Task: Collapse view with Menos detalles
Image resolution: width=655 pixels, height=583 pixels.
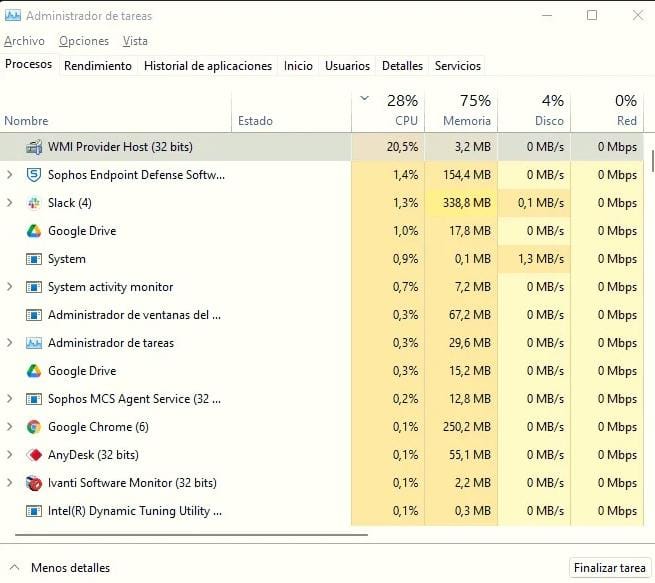Action: tap(60, 568)
